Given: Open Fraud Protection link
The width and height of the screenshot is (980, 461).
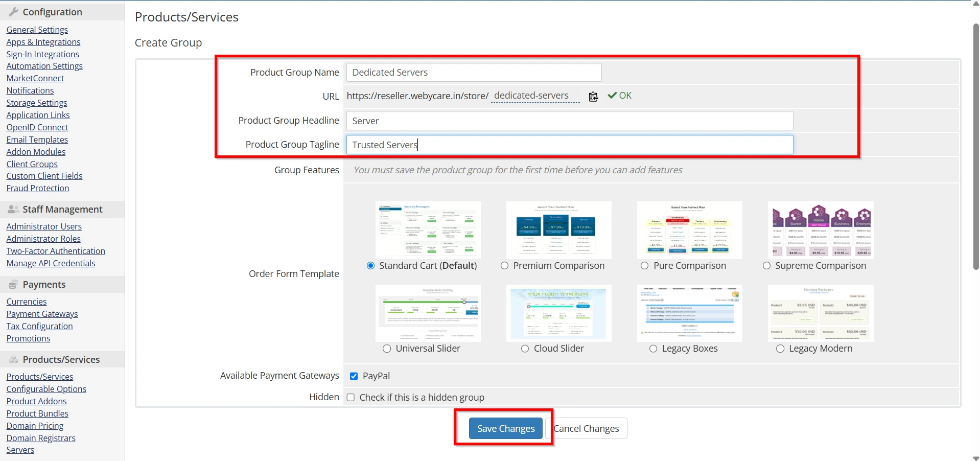Looking at the screenshot, I should tap(38, 188).
